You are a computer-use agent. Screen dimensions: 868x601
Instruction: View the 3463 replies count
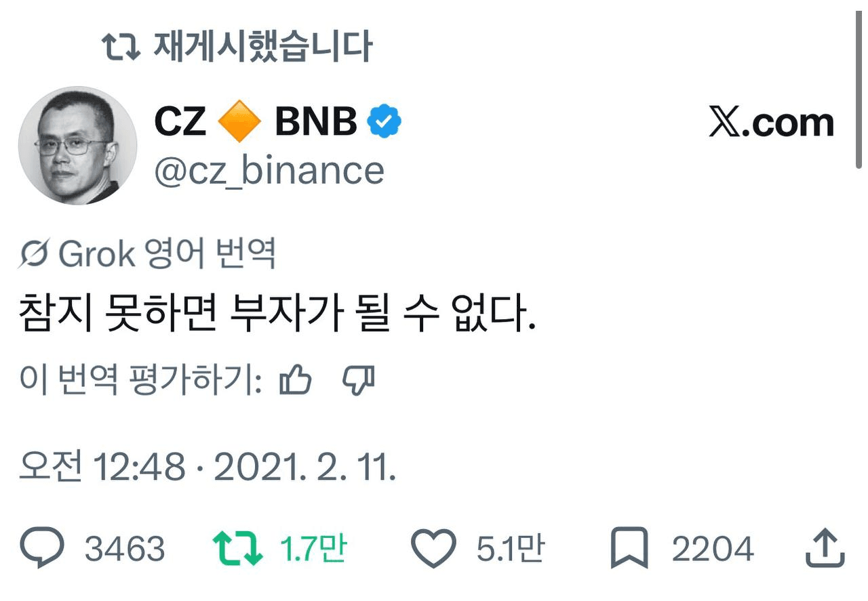125,549
